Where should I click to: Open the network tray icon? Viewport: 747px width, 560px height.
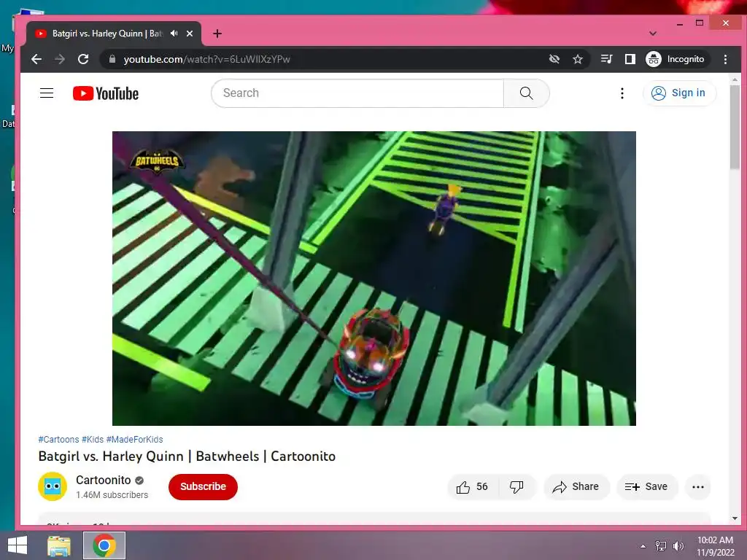tap(661, 546)
